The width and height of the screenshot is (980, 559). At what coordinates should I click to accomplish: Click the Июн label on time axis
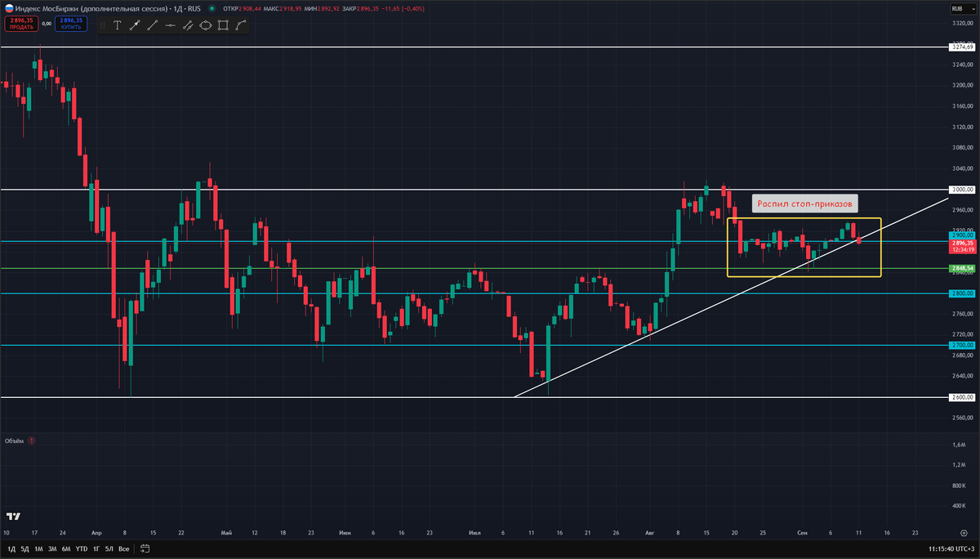(x=345, y=532)
